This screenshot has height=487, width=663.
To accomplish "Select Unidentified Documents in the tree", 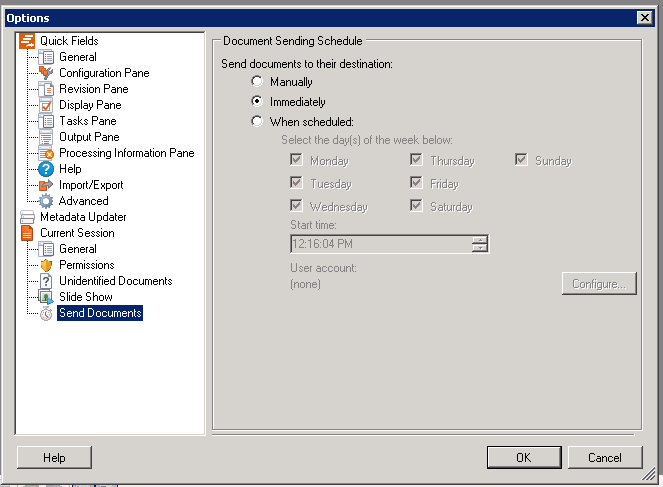I will pyautogui.click(x=115, y=281).
